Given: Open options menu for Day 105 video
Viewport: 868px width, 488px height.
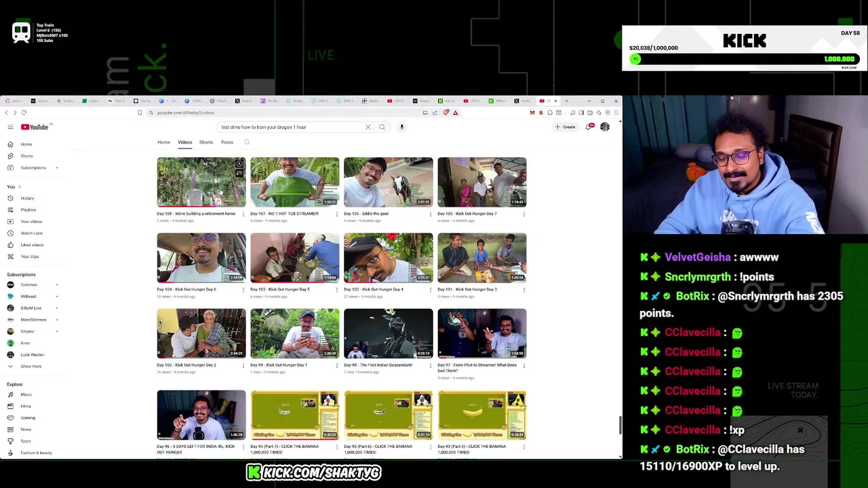Looking at the screenshot, I should 524,214.
